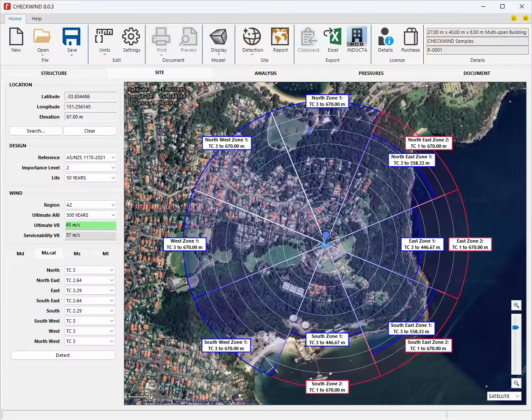532x420 pixels.
Task: Open the SATELLITE map type dropdown
Action: pyautogui.click(x=504, y=396)
